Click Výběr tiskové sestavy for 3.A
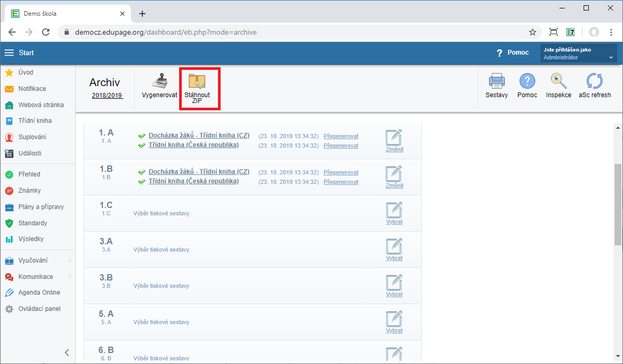The width and height of the screenshot is (623, 364). (161, 249)
